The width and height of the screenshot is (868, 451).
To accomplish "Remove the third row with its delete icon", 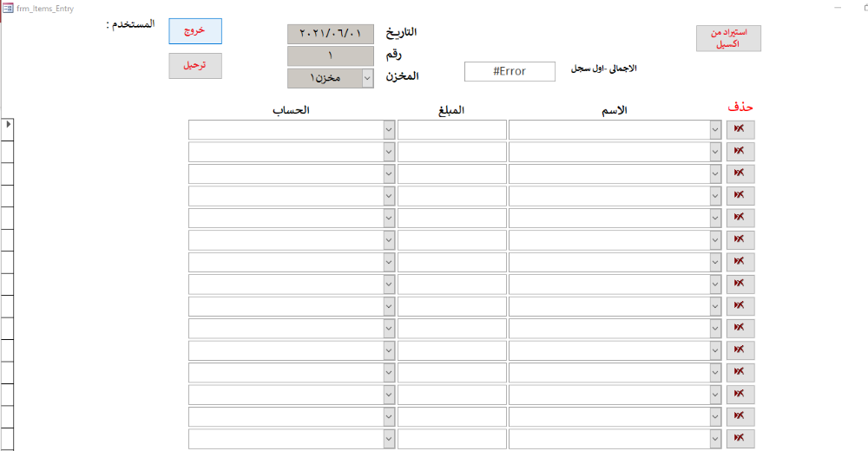I will pyautogui.click(x=740, y=173).
